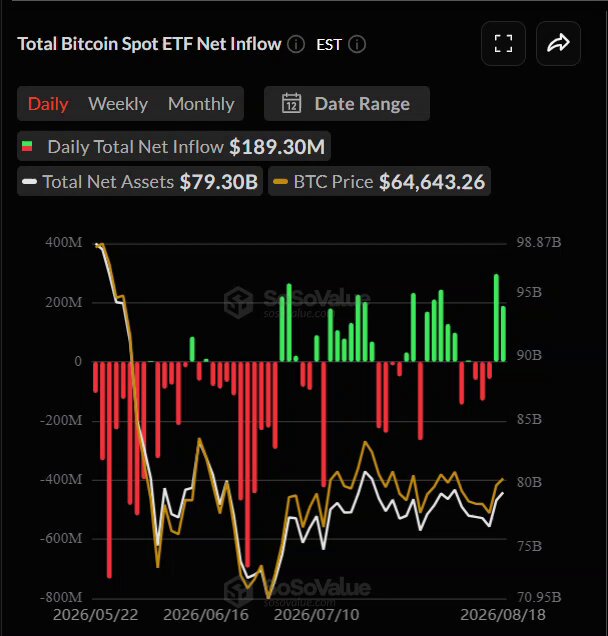Click the 2026/07/10 date axis label
This screenshot has height=636, width=608.
point(317,615)
